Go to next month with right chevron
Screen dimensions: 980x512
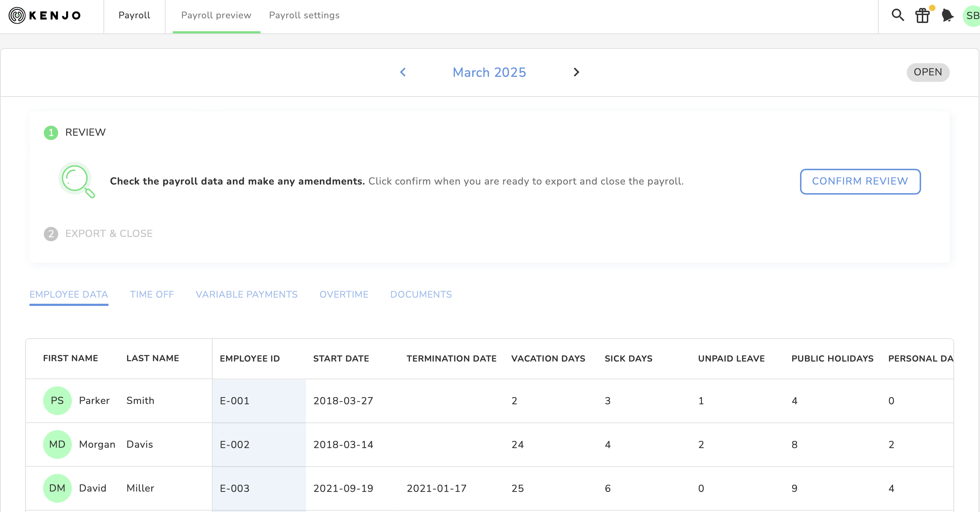[x=576, y=72]
